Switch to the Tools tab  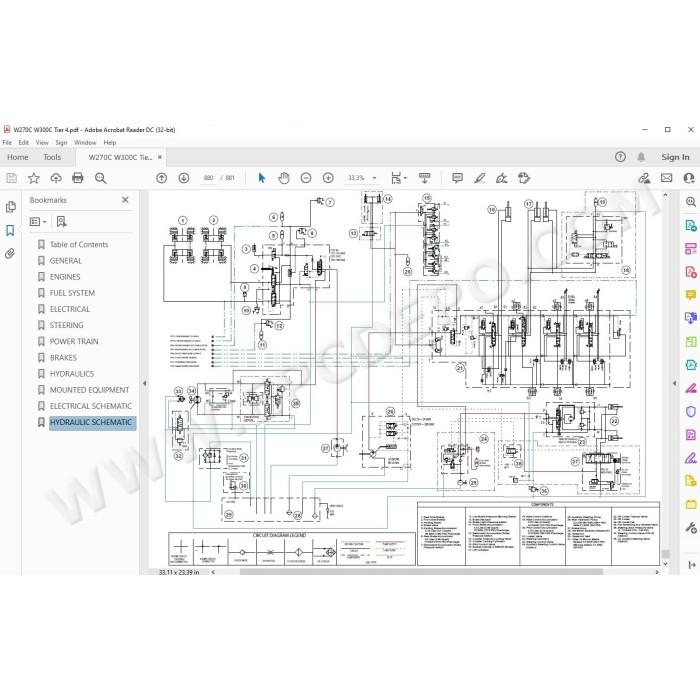tap(52, 157)
